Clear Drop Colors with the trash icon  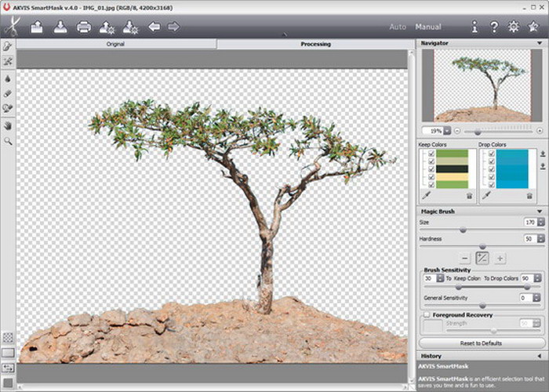click(529, 196)
